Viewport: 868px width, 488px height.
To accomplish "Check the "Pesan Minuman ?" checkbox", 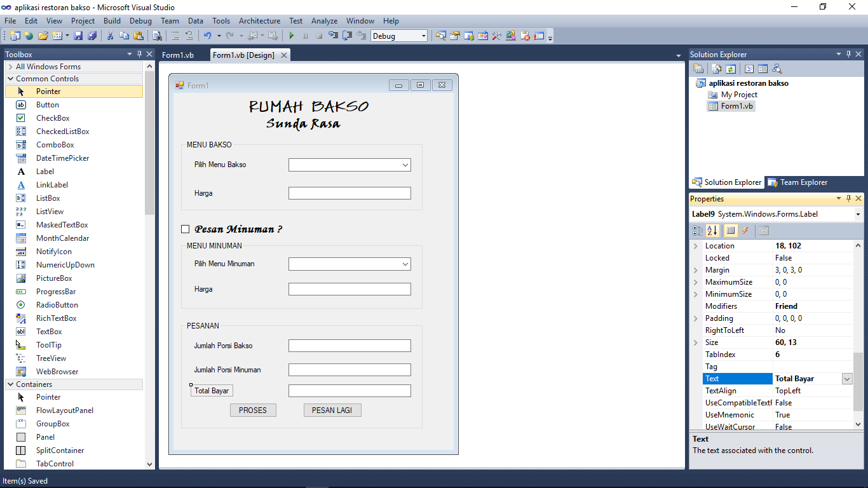I will click(185, 229).
